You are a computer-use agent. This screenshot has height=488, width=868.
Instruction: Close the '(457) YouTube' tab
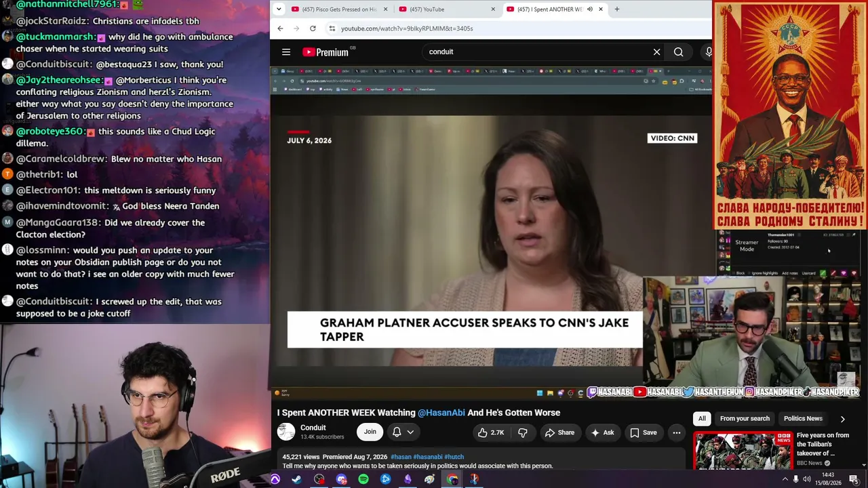tap(493, 9)
